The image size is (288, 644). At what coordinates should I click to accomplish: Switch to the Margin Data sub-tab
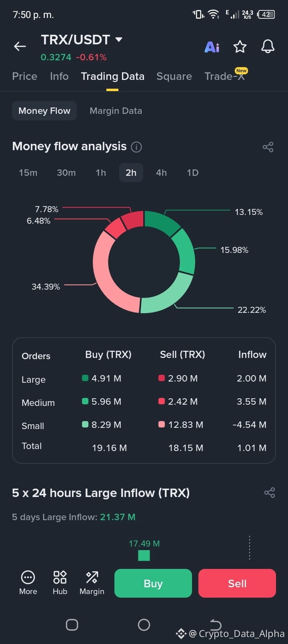(x=116, y=111)
